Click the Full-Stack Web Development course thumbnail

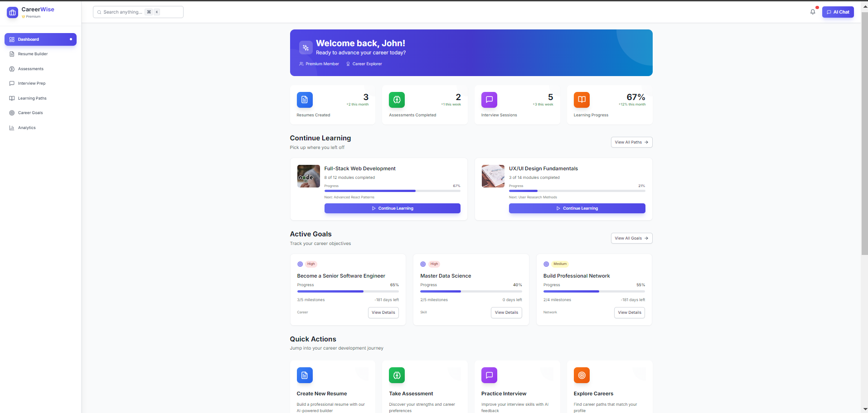tap(309, 176)
